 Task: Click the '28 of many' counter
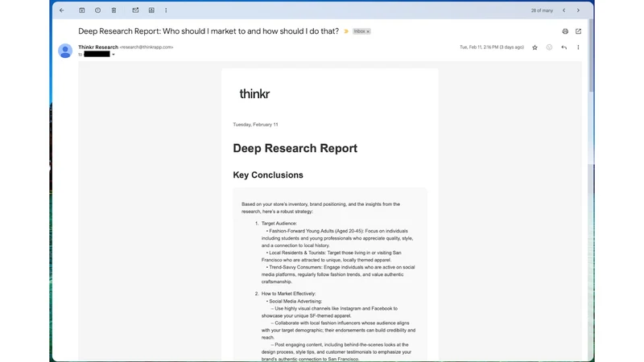[542, 10]
